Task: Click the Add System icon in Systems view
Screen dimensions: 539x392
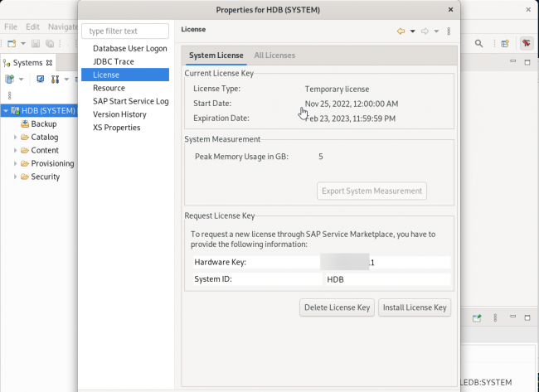Action: click(x=10, y=80)
